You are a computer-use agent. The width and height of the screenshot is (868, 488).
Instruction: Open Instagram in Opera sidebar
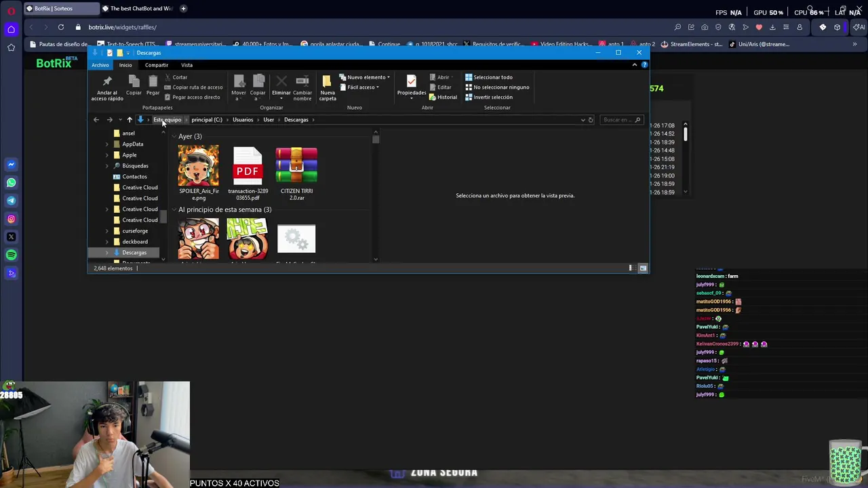pyautogui.click(x=11, y=219)
